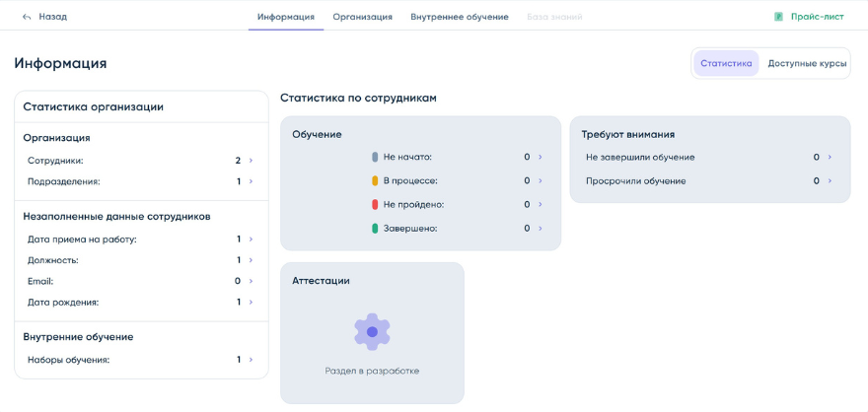Expand the Сотрудники row chevron
This screenshot has height=412, width=868.
(252, 161)
